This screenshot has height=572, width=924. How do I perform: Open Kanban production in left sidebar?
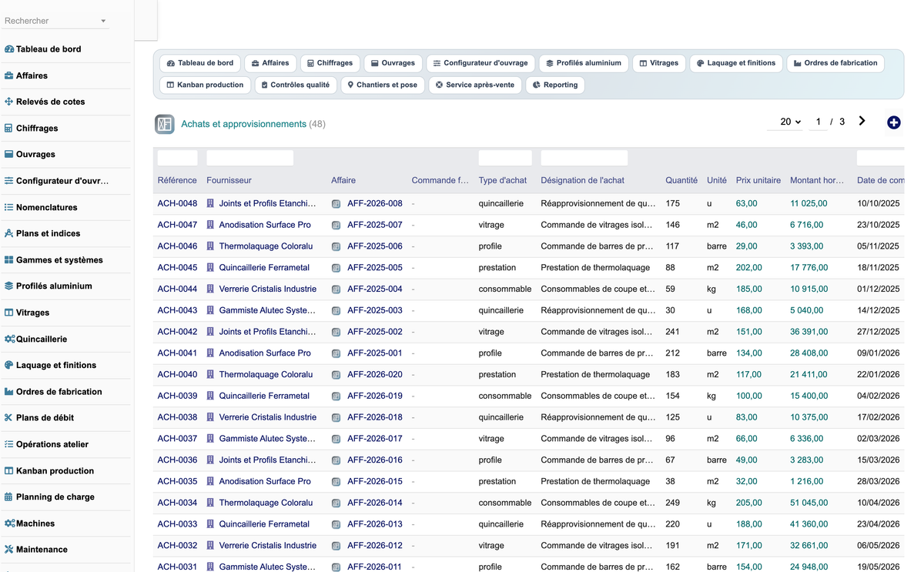55,470
